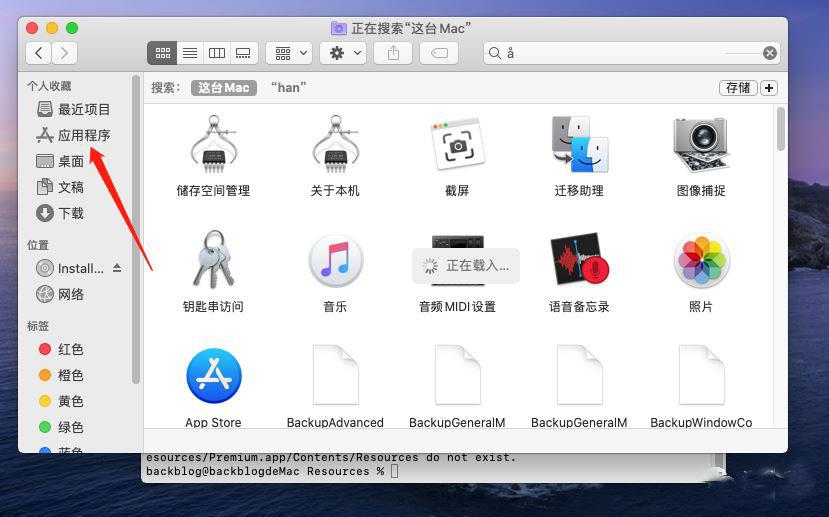Viewport: 829px width, 517px height.
Task: Launch the 音乐 app icon
Action: click(x=335, y=261)
